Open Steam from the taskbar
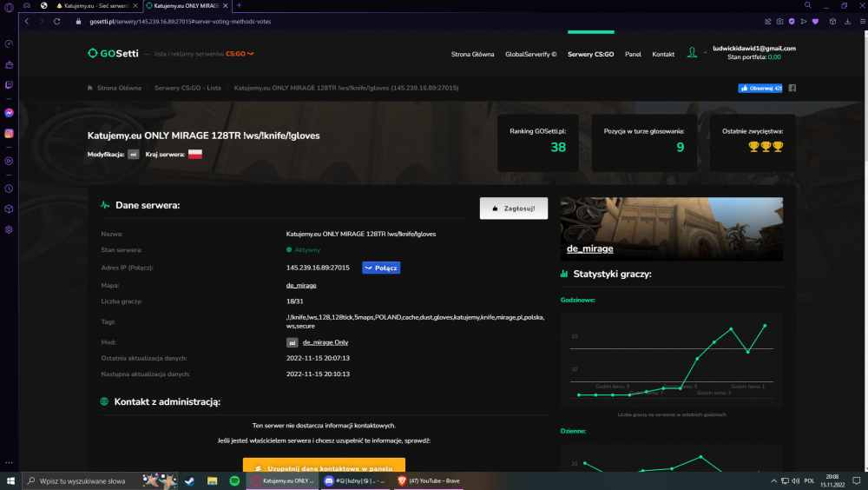 pos(189,481)
